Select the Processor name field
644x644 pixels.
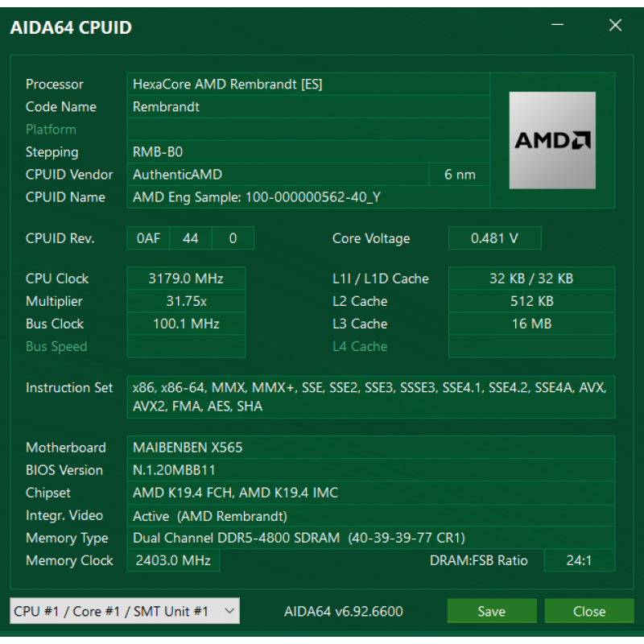[308, 85]
